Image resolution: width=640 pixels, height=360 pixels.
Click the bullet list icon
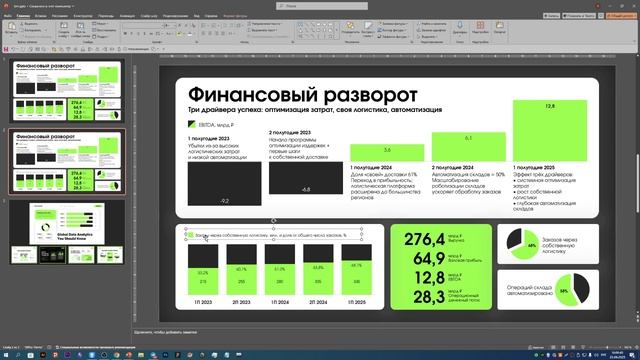(204, 25)
